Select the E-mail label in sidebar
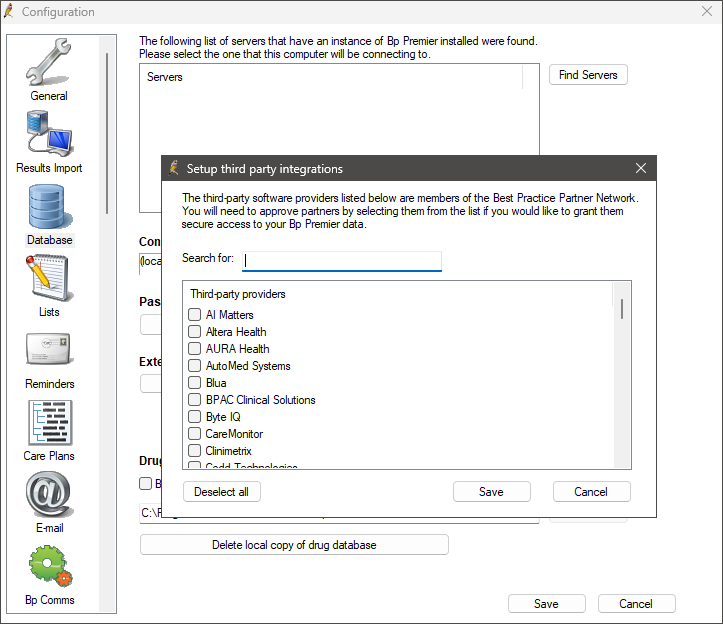This screenshot has width=723, height=624. coord(50,528)
